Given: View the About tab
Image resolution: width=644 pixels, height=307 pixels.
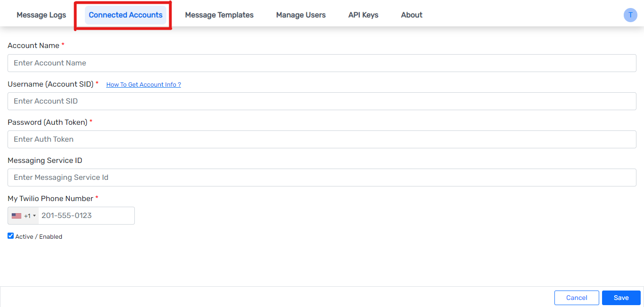Looking at the screenshot, I should pyautogui.click(x=412, y=15).
